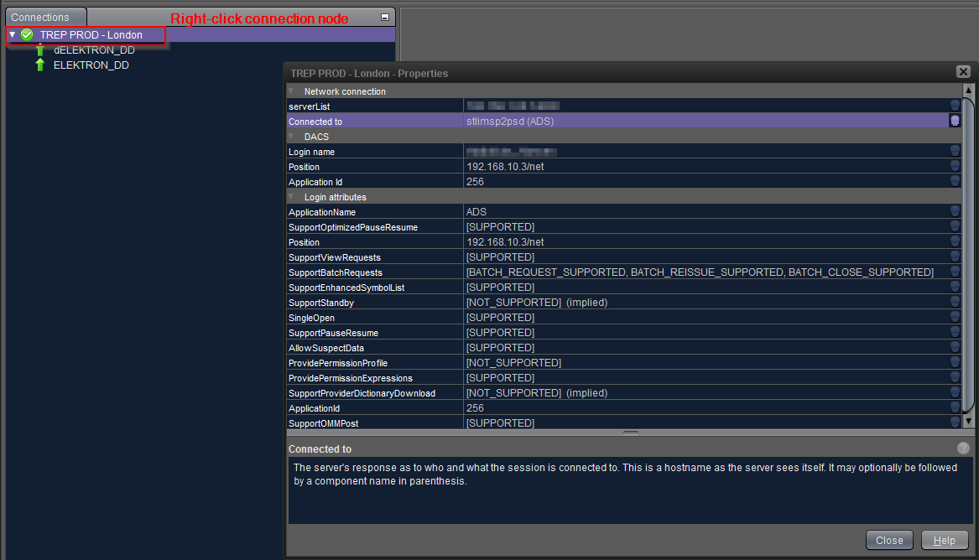
Task: Click the lock icon on the ApplicationName row
Action: pyautogui.click(x=955, y=211)
